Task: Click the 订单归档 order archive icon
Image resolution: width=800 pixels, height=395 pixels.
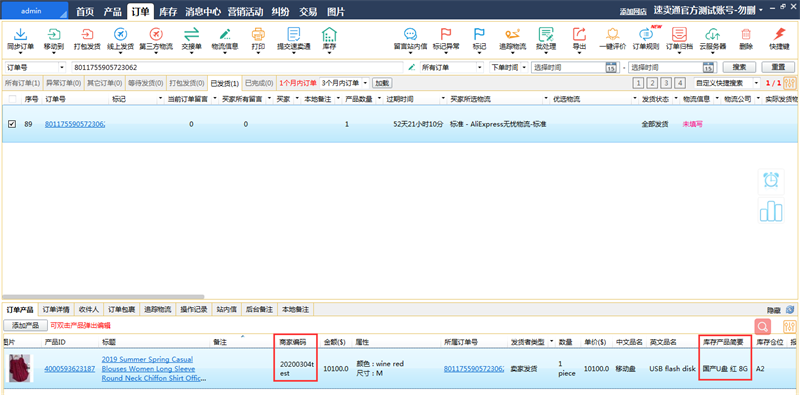Action: pyautogui.click(x=679, y=35)
